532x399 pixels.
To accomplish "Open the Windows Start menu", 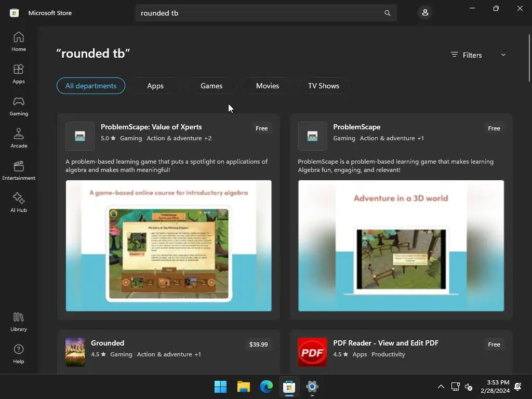I will click(x=220, y=387).
